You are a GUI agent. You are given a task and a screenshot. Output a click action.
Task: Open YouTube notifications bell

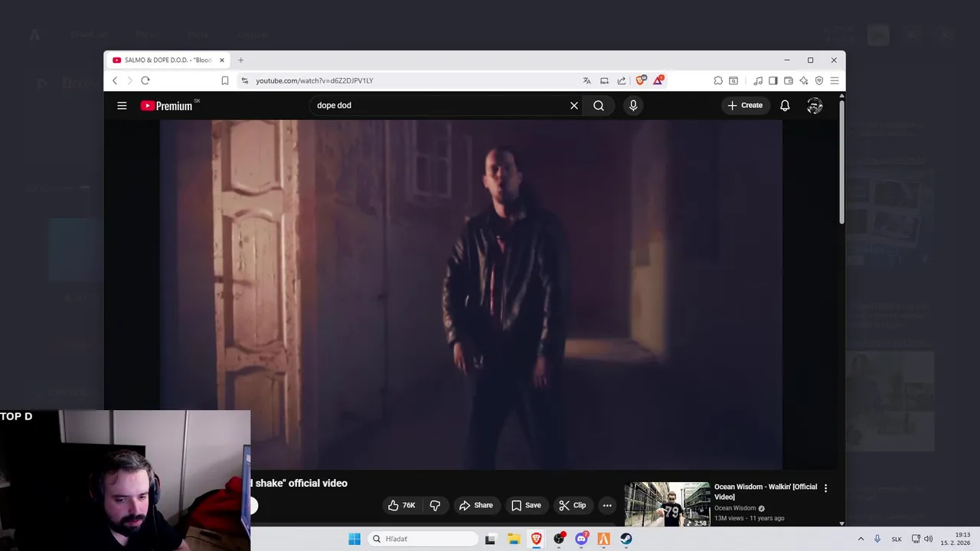click(x=785, y=106)
